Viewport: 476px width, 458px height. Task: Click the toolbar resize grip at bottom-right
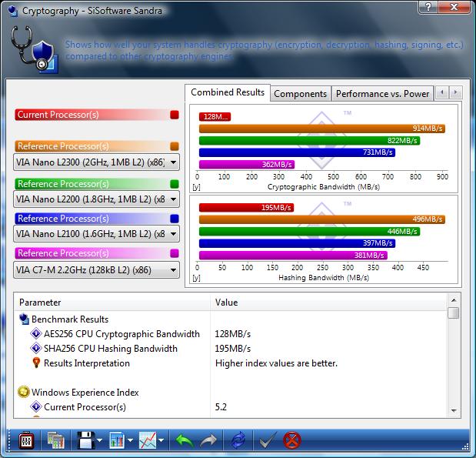[x=465, y=446]
